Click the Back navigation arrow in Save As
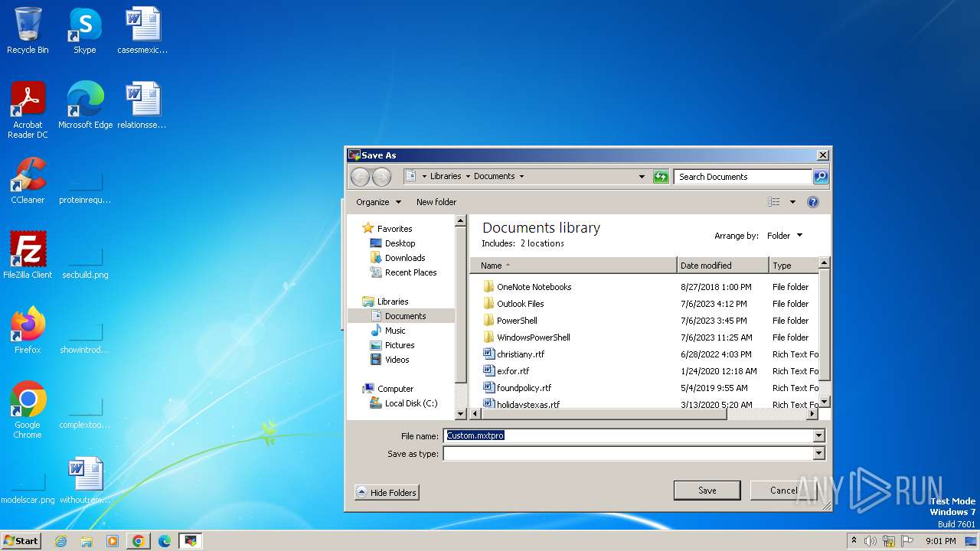 coord(360,177)
